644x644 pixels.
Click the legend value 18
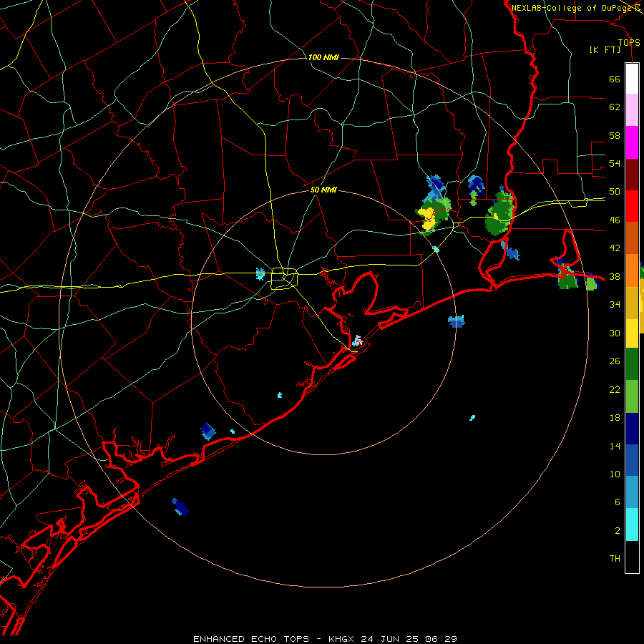click(615, 418)
